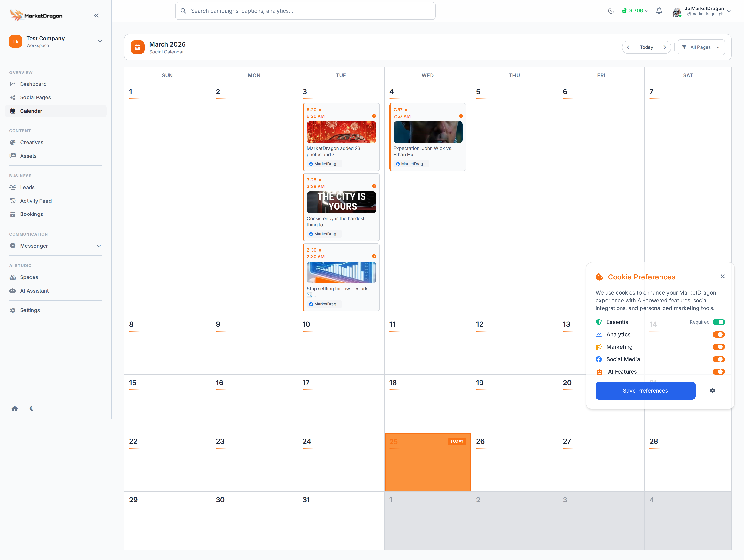This screenshot has width=744, height=560.
Task: Select Calendar in sidebar
Action: (55, 111)
